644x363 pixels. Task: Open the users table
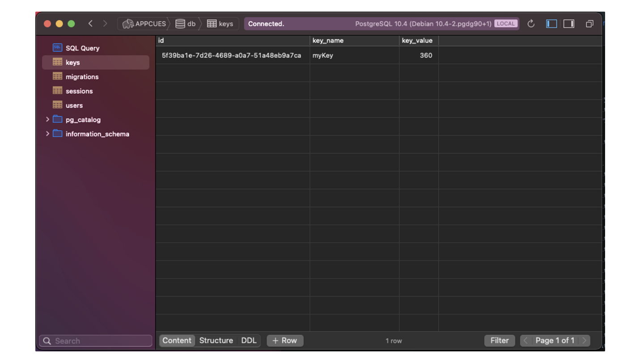74,106
